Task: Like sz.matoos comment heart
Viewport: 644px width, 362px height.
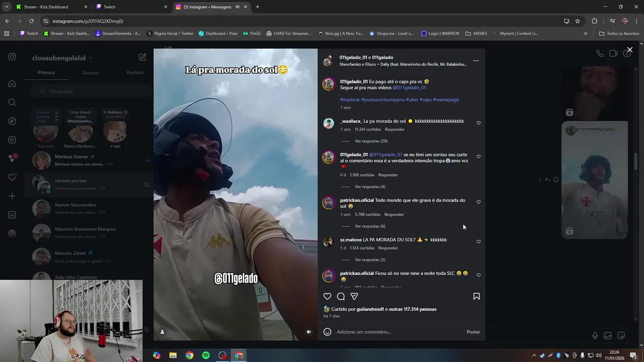Action: (478, 241)
